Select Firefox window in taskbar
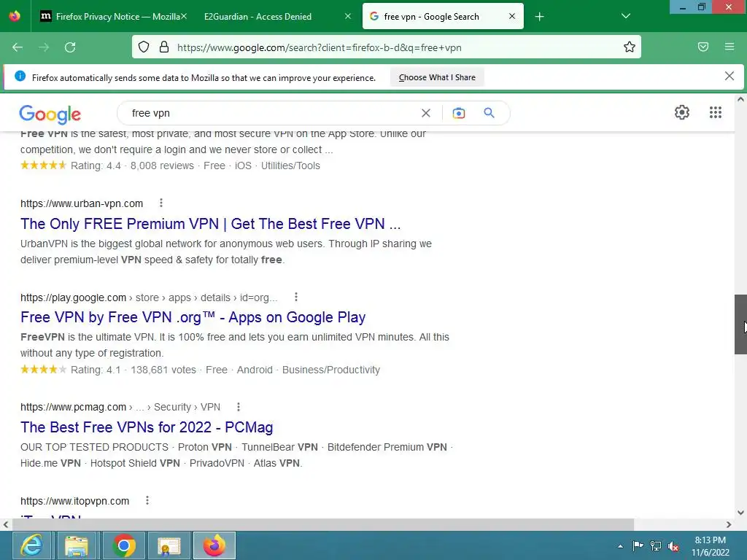747x560 pixels. tap(214, 545)
